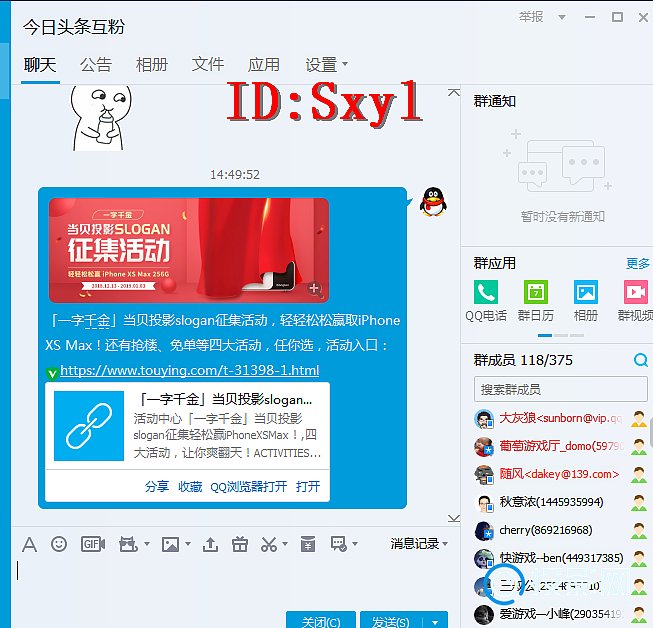653x628 pixels.
Task: Open the 相册 tab
Action: pos(152,65)
